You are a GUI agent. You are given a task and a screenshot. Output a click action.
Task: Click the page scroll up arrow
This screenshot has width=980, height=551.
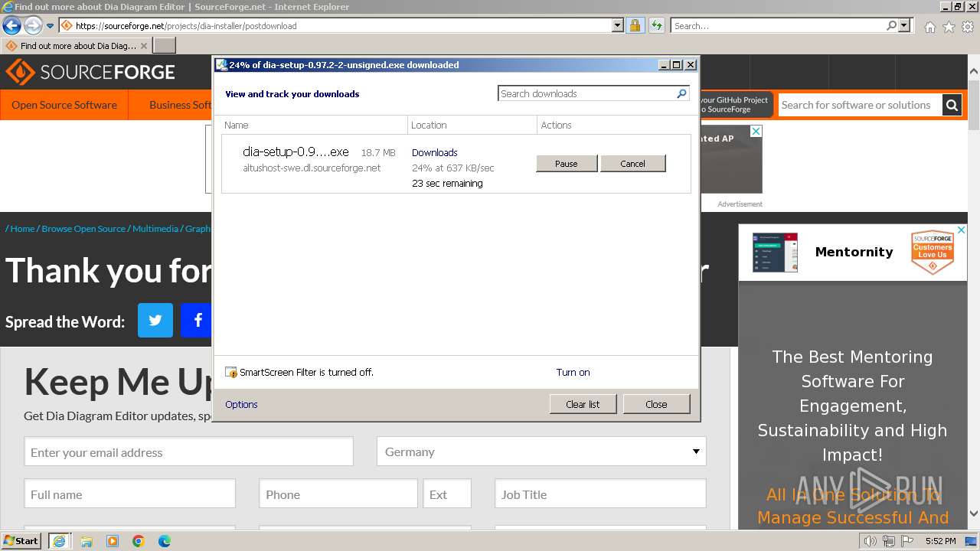pos(973,71)
